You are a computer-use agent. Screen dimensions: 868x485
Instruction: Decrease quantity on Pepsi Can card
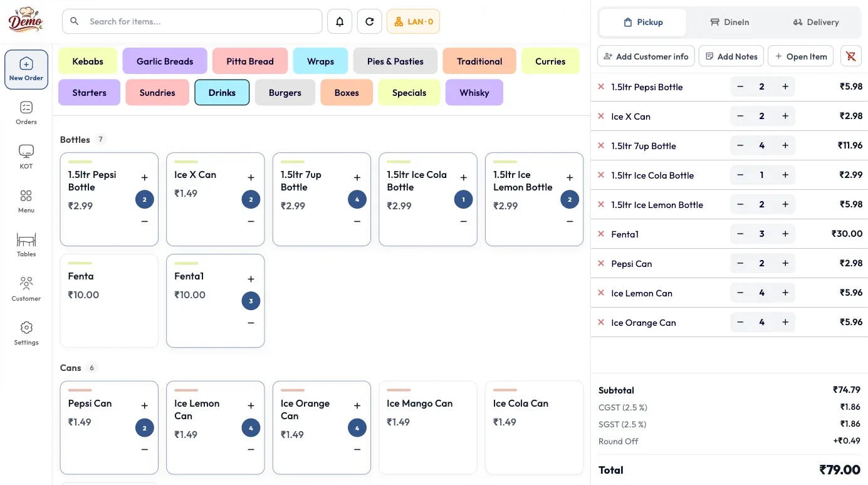[x=145, y=449]
